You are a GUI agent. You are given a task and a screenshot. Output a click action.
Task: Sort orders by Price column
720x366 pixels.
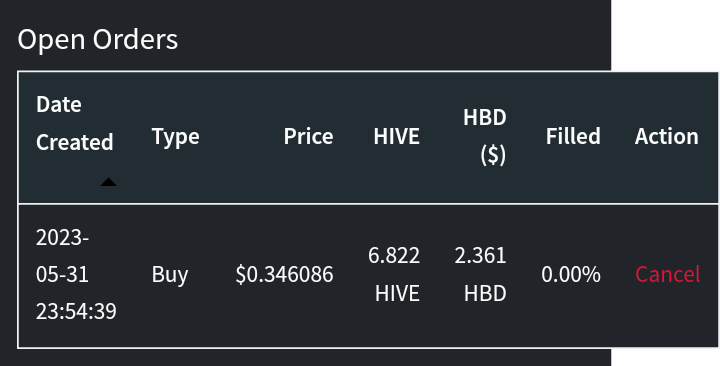(308, 136)
